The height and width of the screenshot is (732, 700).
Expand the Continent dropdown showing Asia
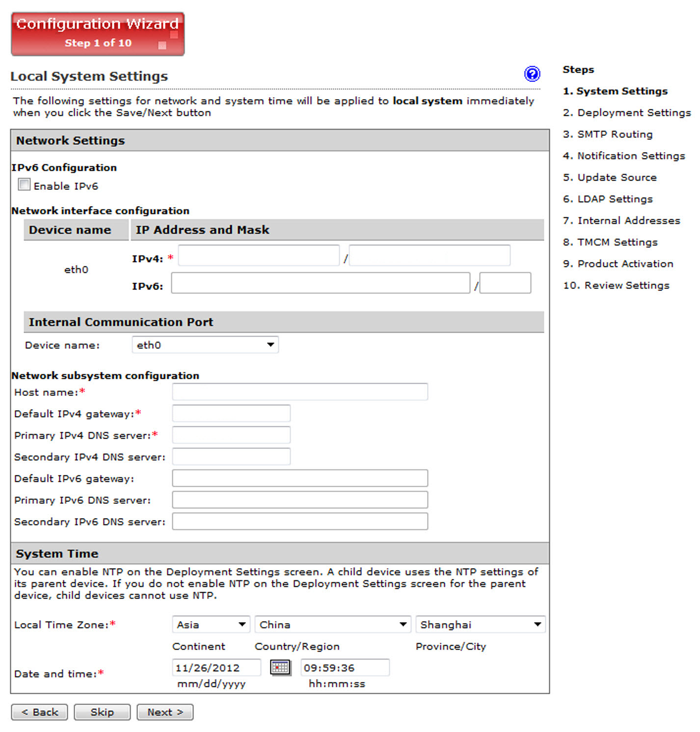point(211,625)
